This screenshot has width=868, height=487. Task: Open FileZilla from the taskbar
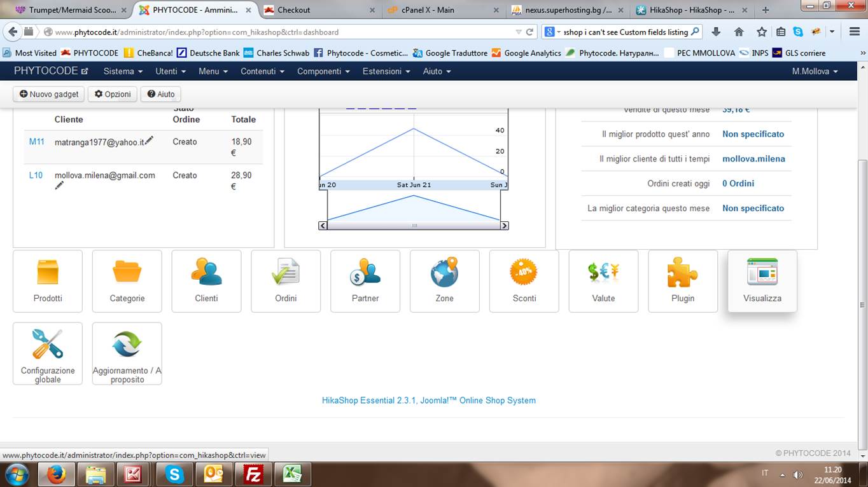coord(253,474)
